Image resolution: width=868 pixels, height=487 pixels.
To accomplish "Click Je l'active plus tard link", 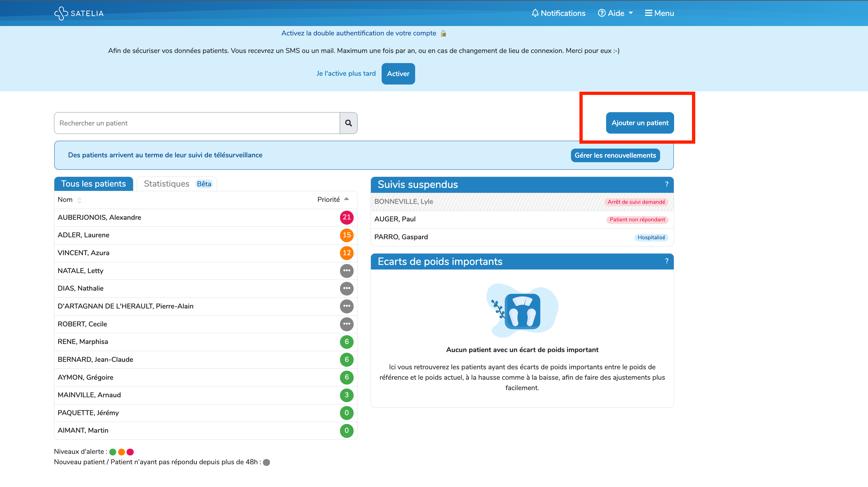I will [x=346, y=73].
